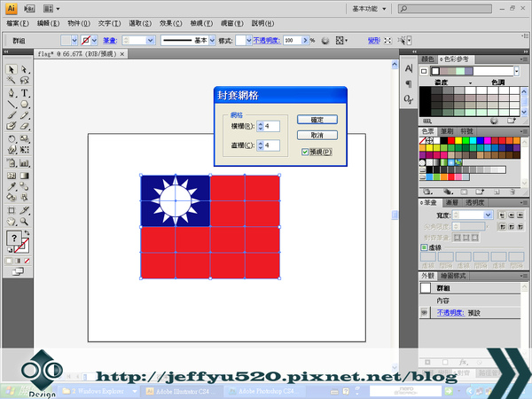Click the 筆畫 link in control bar
This screenshot has height=399, width=532.
[110, 41]
